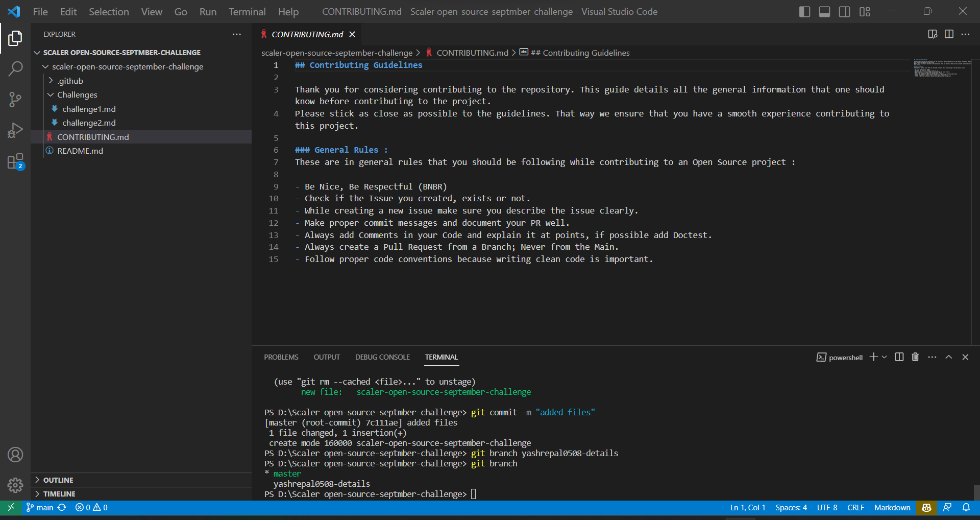Open the Extensions view
Image resolution: width=980 pixels, height=520 pixels.
click(x=15, y=161)
